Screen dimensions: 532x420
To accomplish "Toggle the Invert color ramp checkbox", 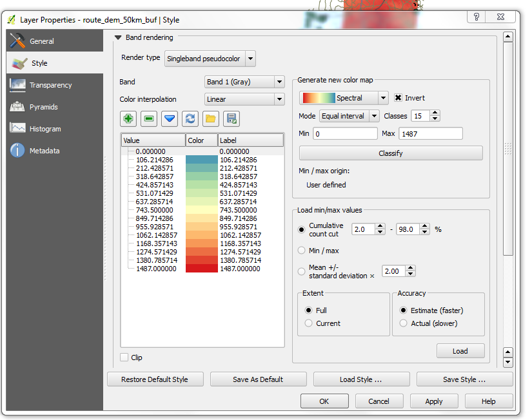I will click(x=398, y=98).
